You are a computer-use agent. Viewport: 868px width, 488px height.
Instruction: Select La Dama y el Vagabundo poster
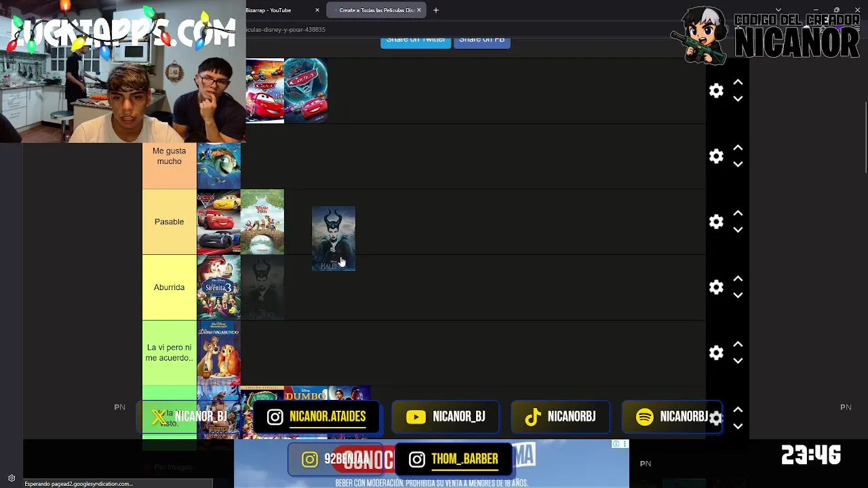[x=218, y=353]
